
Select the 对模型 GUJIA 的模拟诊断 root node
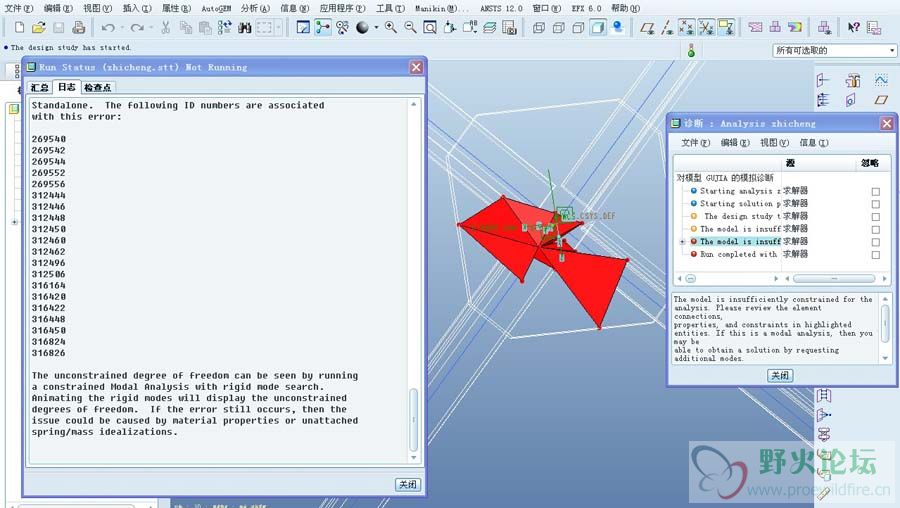(x=725, y=178)
